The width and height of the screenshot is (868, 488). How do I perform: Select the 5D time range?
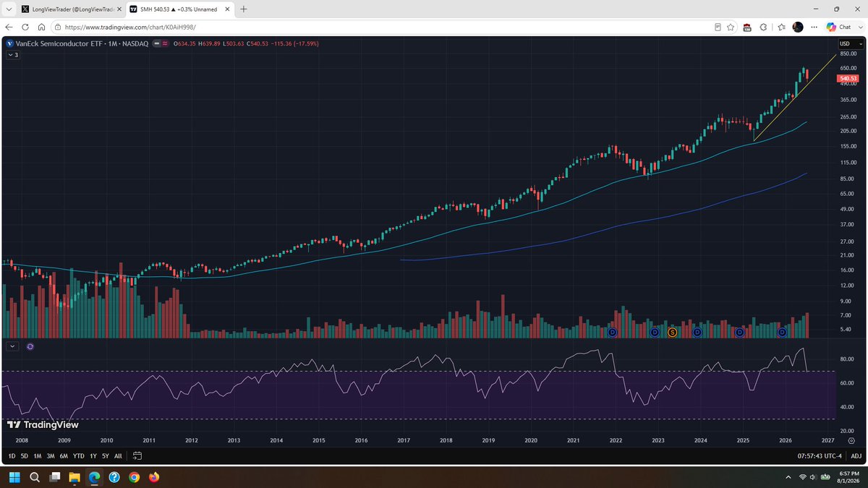tap(24, 456)
